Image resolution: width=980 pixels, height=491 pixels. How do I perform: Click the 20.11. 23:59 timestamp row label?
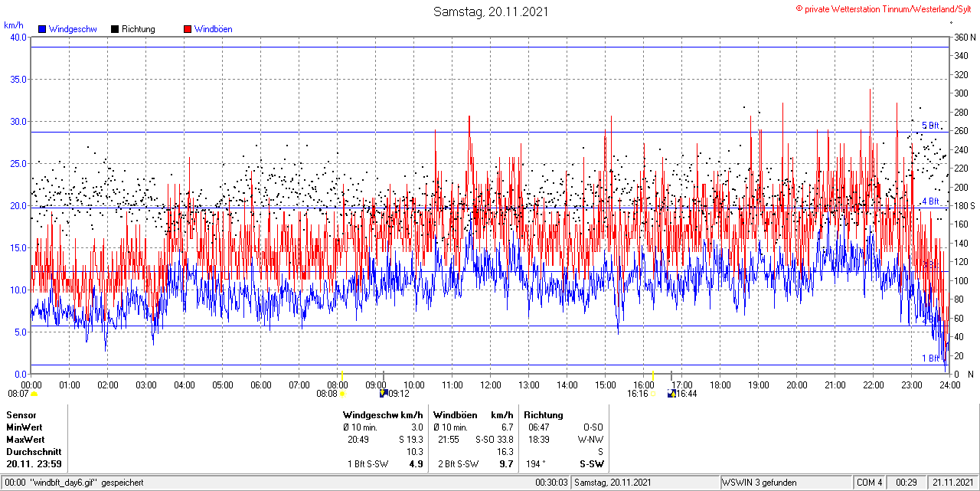[x=34, y=464]
